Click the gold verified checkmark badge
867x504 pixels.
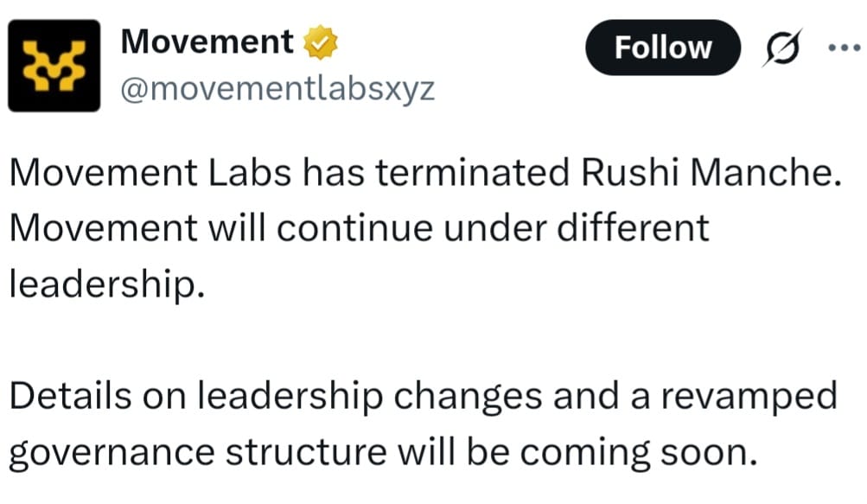tap(320, 42)
